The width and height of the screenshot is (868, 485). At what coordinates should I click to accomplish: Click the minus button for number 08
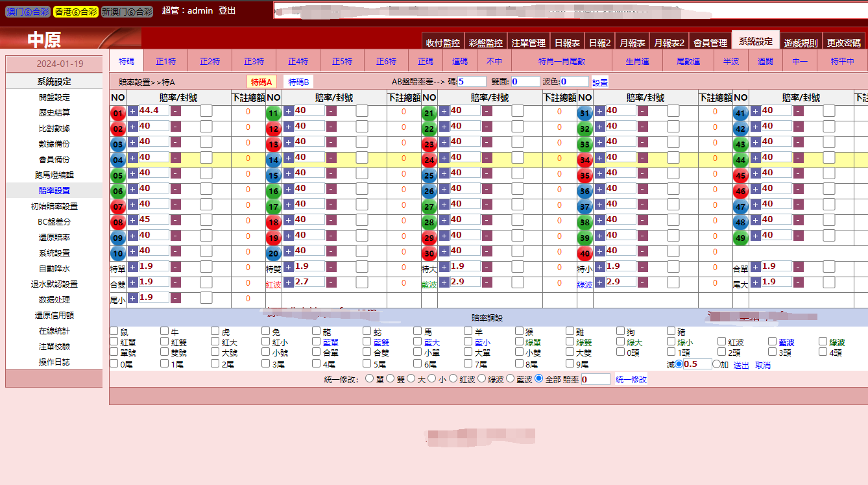point(176,220)
